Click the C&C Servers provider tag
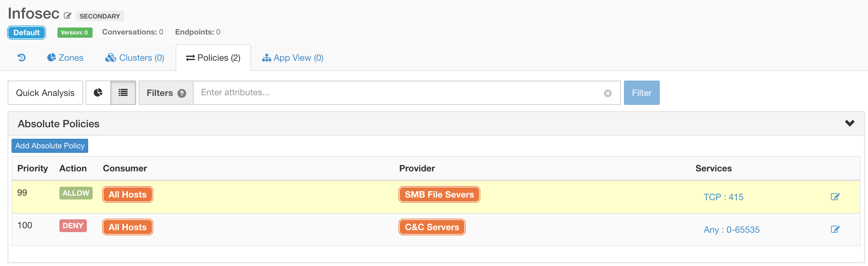Image resolution: width=868 pixels, height=266 pixels. click(432, 227)
